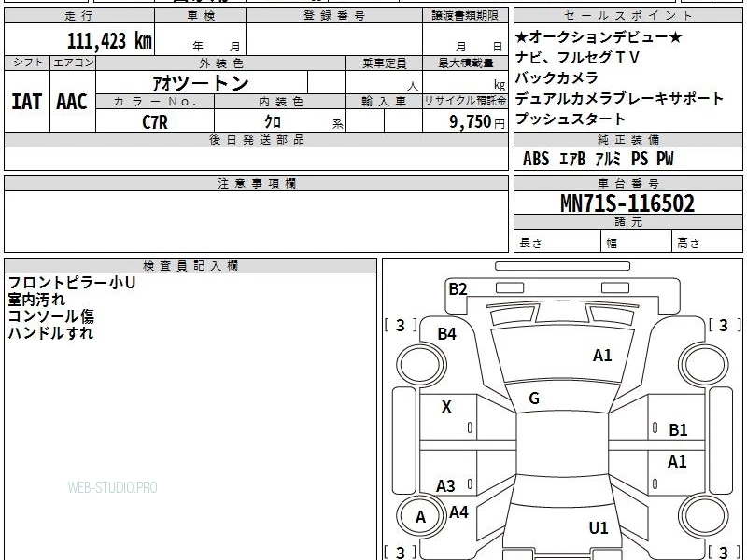Click the IAT shift value

[27, 102]
